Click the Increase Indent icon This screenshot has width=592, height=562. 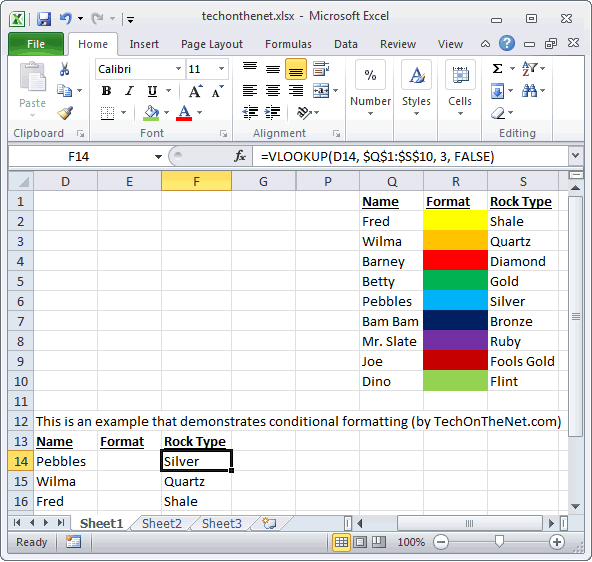[x=272, y=112]
